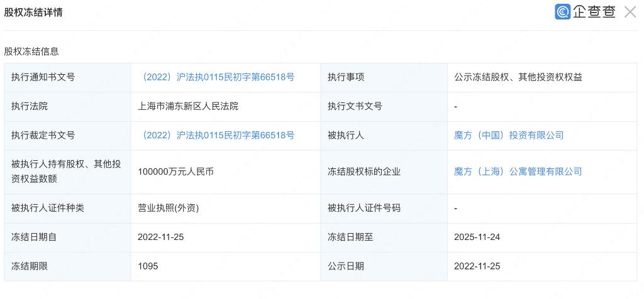Select the court name 上海市浦东新区人民法院

pos(188,106)
